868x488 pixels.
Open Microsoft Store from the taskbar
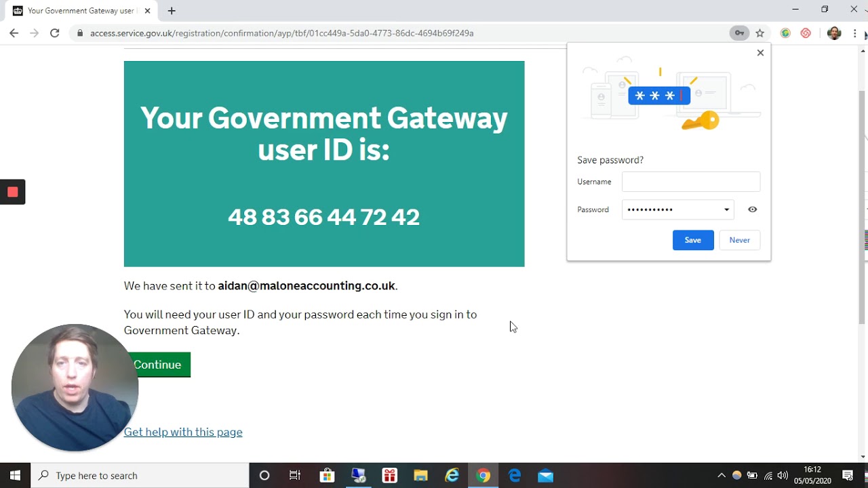tap(327, 475)
